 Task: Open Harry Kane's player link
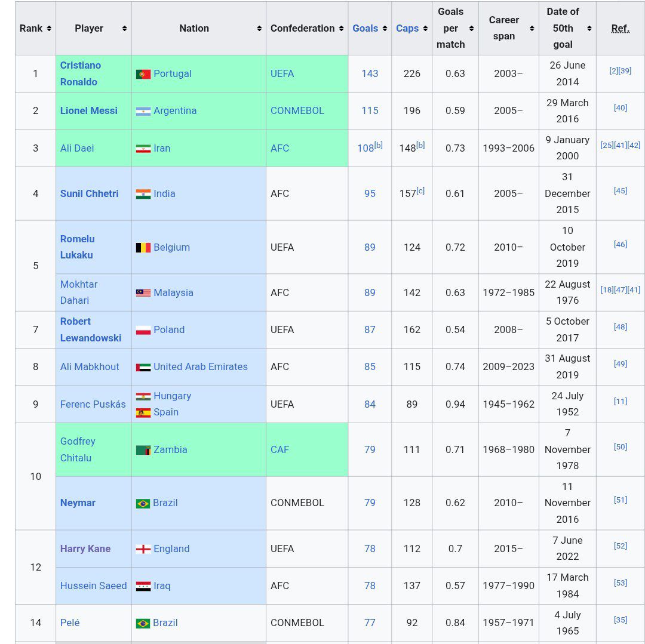point(85,549)
